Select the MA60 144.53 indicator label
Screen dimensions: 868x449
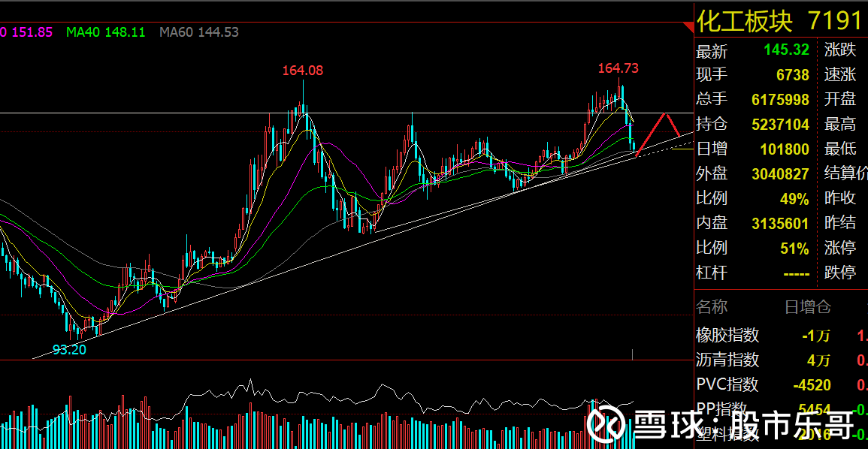pos(199,32)
